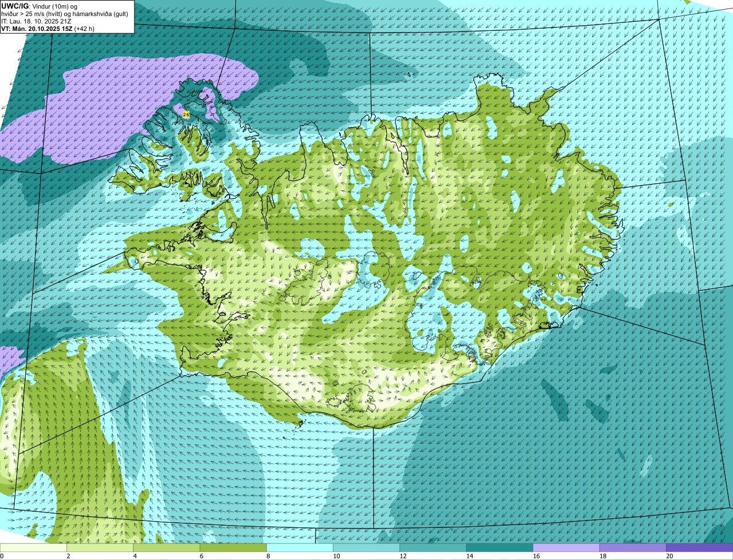Click the scale tick label "6"
The height and width of the screenshot is (560, 733).
[x=202, y=556]
